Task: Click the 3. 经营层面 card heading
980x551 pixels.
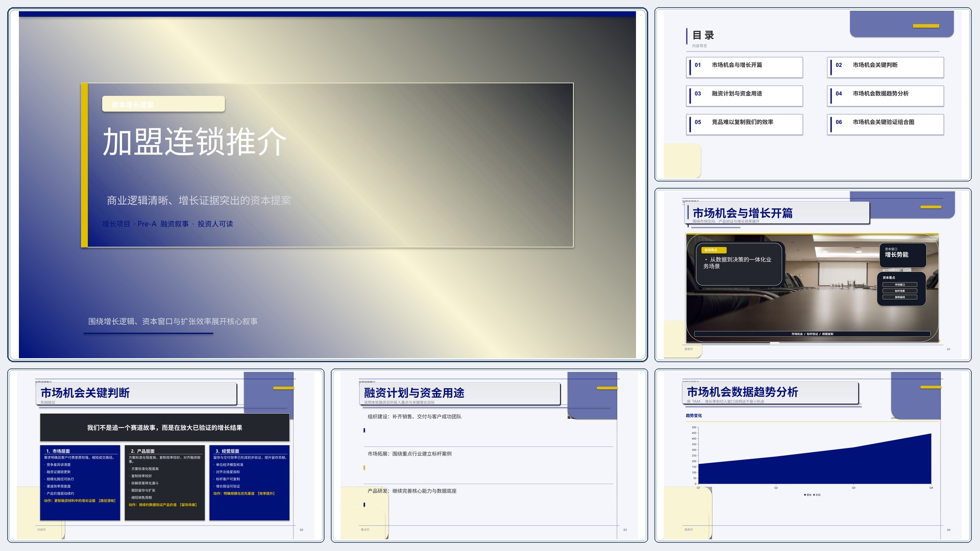Action: click(227, 451)
